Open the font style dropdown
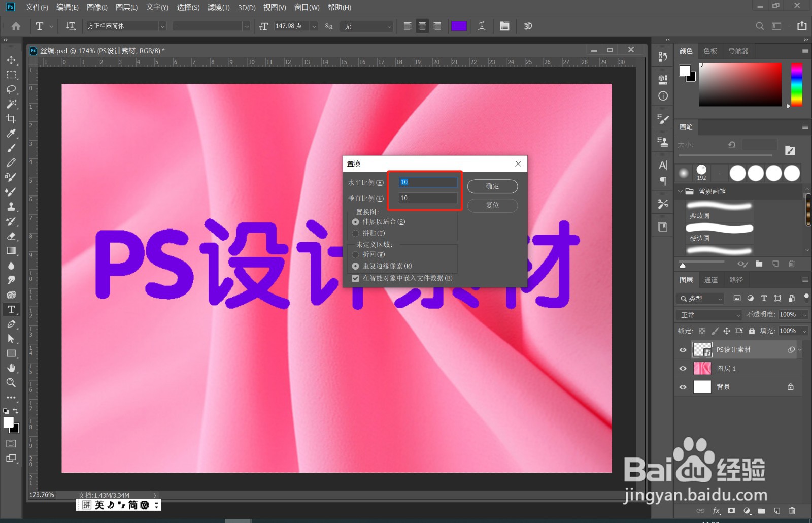The image size is (812, 523). pos(246,26)
